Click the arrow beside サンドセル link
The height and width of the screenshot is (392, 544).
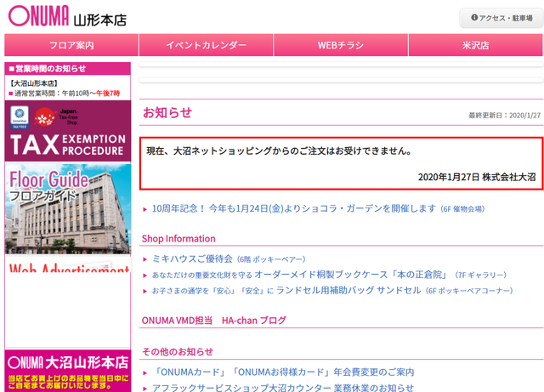pyautogui.click(x=145, y=291)
